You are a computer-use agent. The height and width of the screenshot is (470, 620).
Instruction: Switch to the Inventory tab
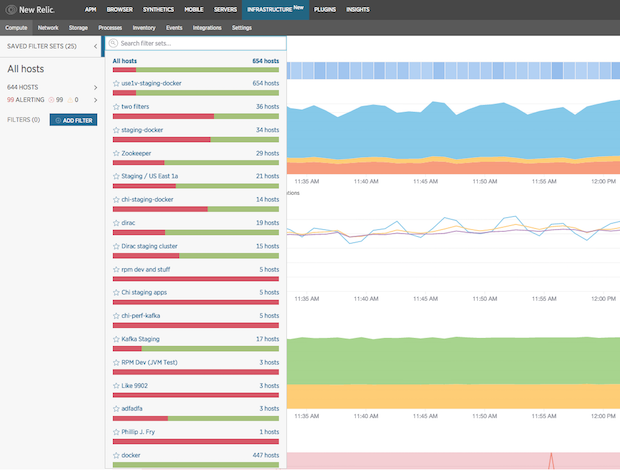tap(144, 28)
